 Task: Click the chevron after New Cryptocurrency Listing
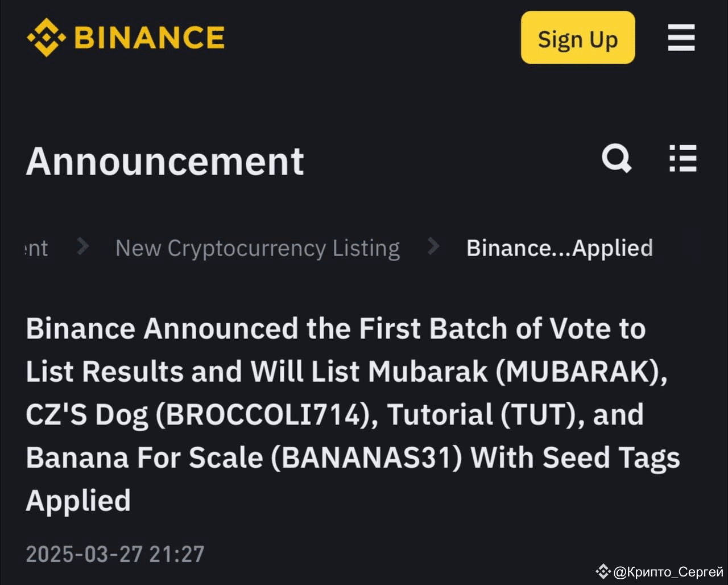433,246
